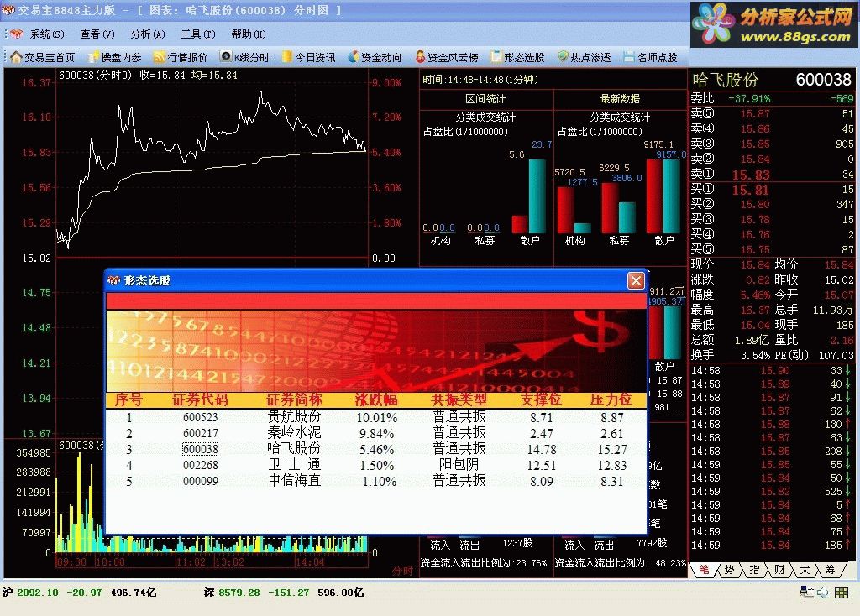Click the K线分时 toolbar icon

225,56
